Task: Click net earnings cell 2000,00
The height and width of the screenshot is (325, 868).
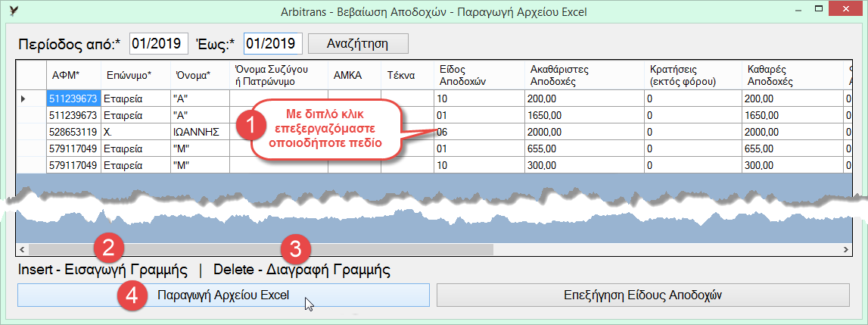Action: click(792, 132)
